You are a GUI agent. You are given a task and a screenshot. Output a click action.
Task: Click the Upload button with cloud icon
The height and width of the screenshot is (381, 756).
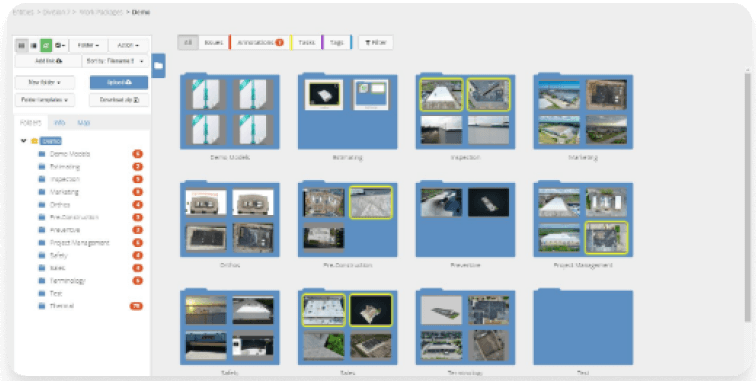[x=119, y=82]
